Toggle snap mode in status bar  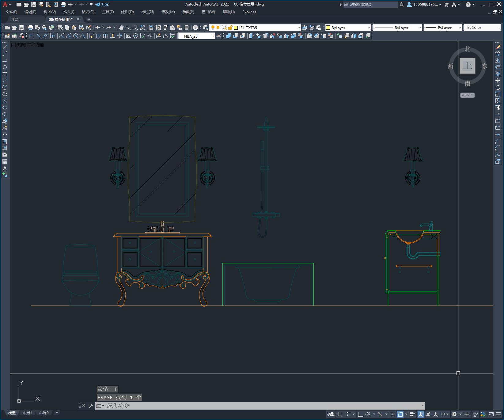click(x=347, y=414)
